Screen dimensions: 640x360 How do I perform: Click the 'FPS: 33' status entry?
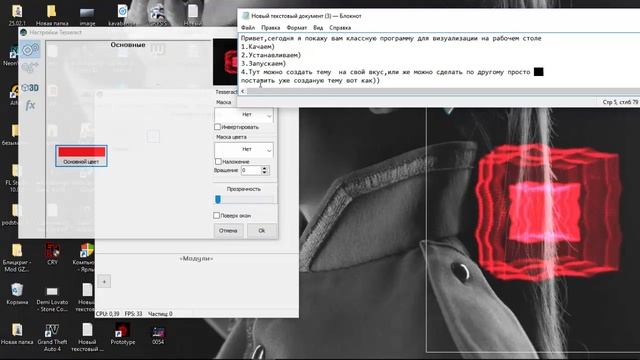point(133,314)
